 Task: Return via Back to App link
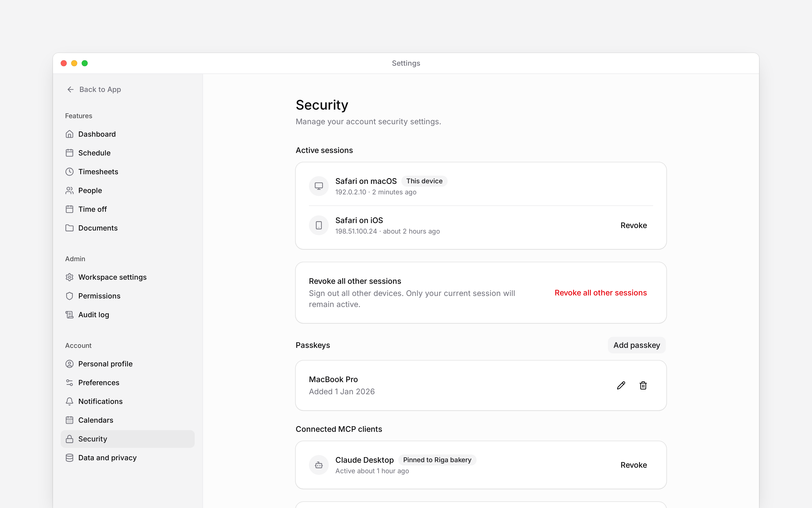coord(94,89)
